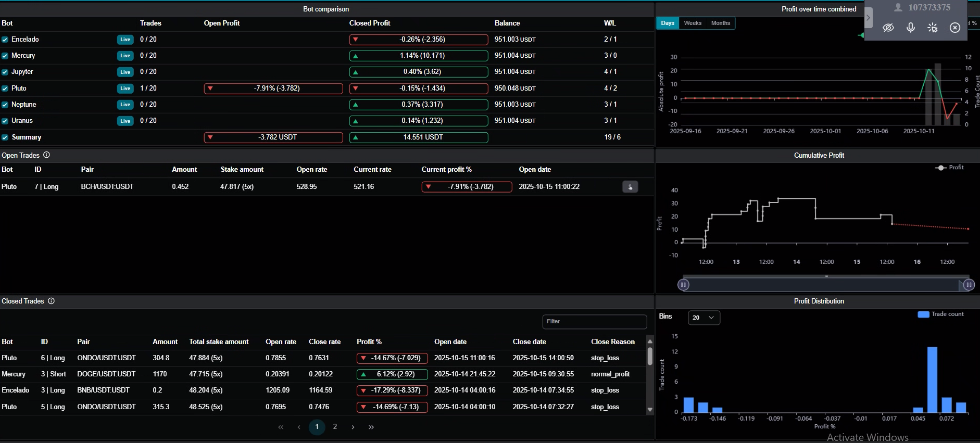
Task: Collapse the overlay panel with the chevron arrow
Action: [868, 17]
